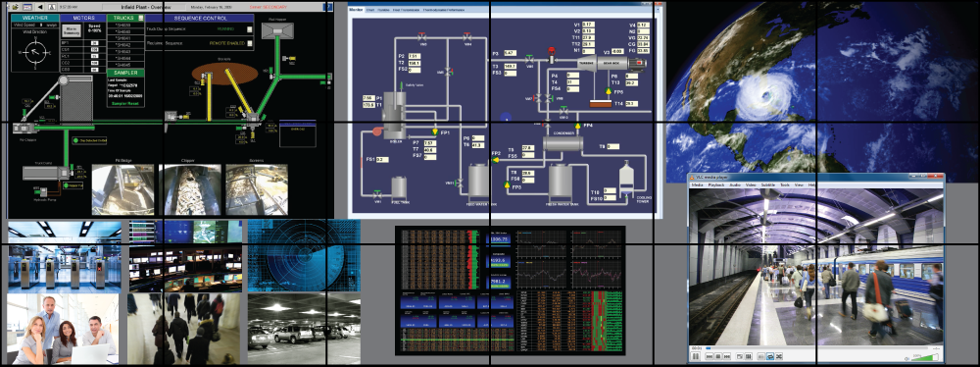Toggle the Truck Dump Sequence checkbox
Viewport: 980px width, 367px height.
(249, 28)
